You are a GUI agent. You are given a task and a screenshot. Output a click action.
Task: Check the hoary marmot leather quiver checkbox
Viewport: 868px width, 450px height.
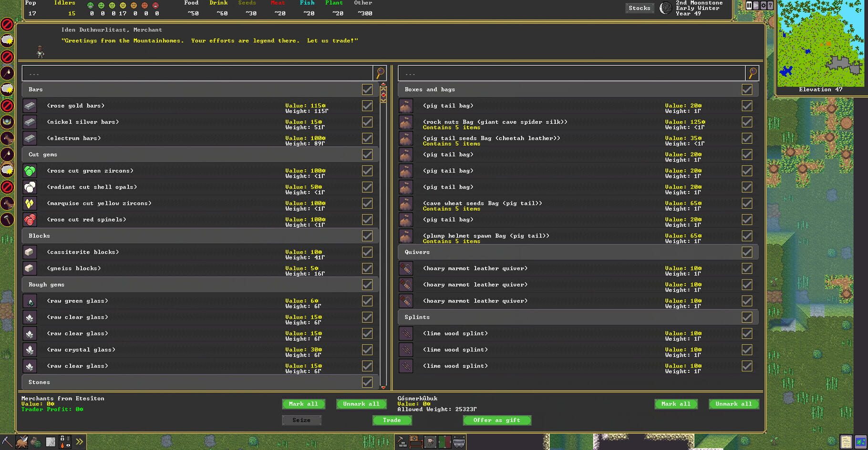[747, 268]
